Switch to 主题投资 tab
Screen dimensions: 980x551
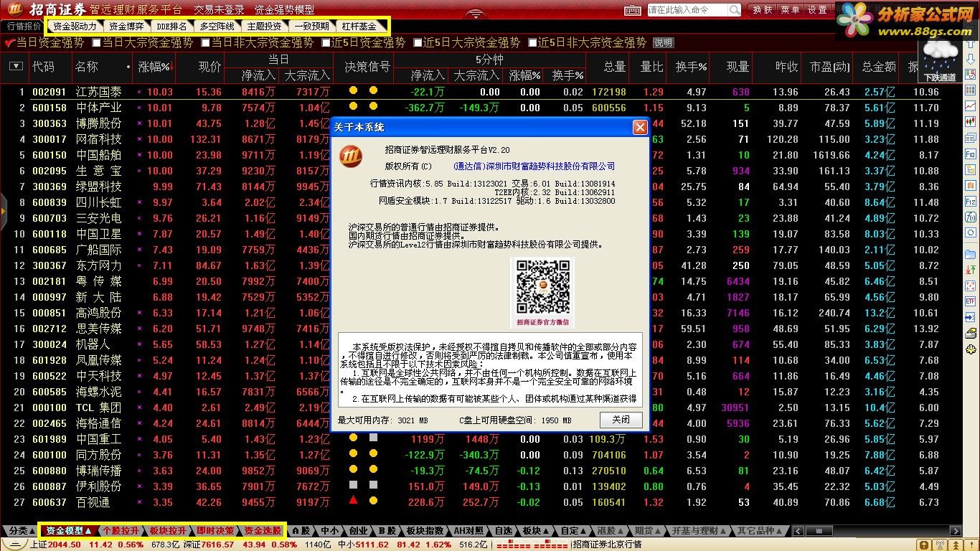pyautogui.click(x=264, y=27)
